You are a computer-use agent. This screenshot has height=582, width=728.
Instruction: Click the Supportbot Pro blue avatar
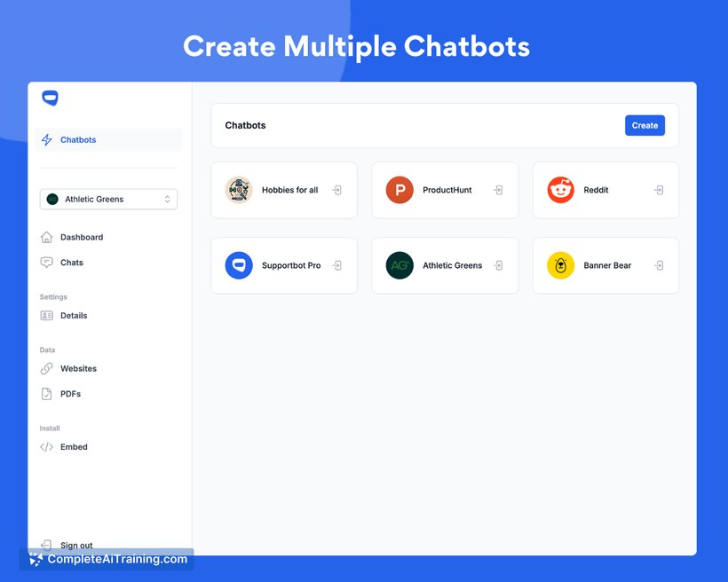pos(239,265)
